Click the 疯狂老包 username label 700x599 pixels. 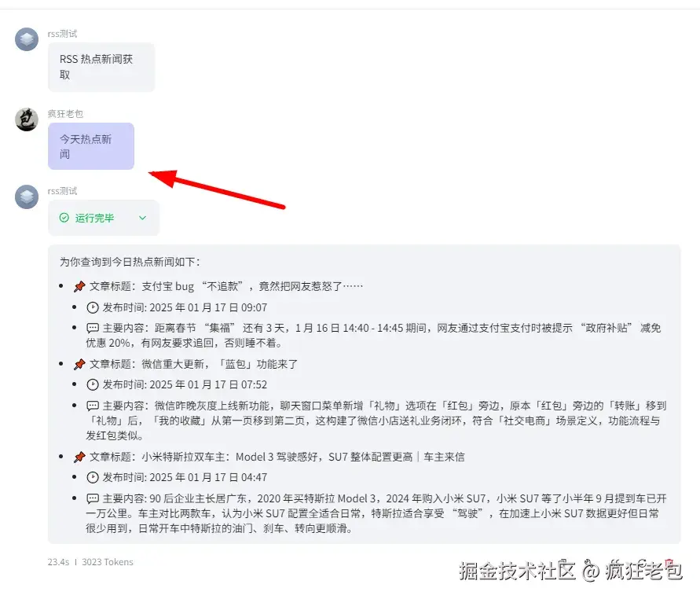point(64,112)
